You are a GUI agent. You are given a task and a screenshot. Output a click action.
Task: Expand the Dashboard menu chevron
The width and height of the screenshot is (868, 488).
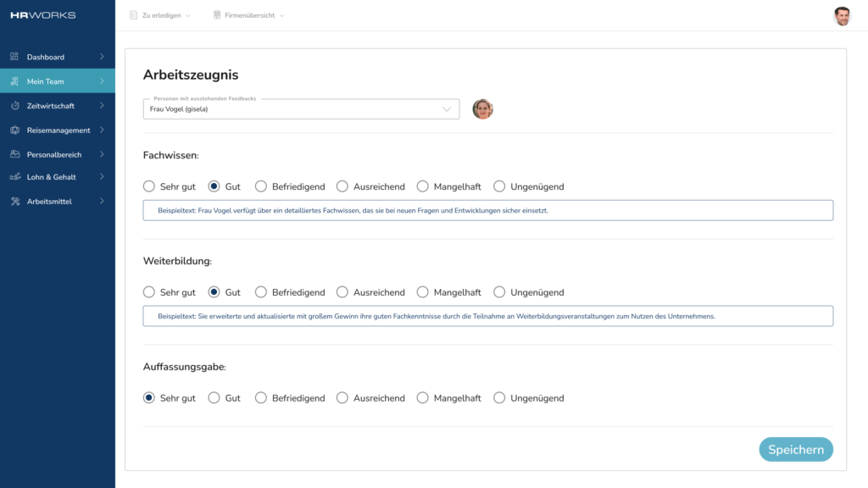[102, 57]
